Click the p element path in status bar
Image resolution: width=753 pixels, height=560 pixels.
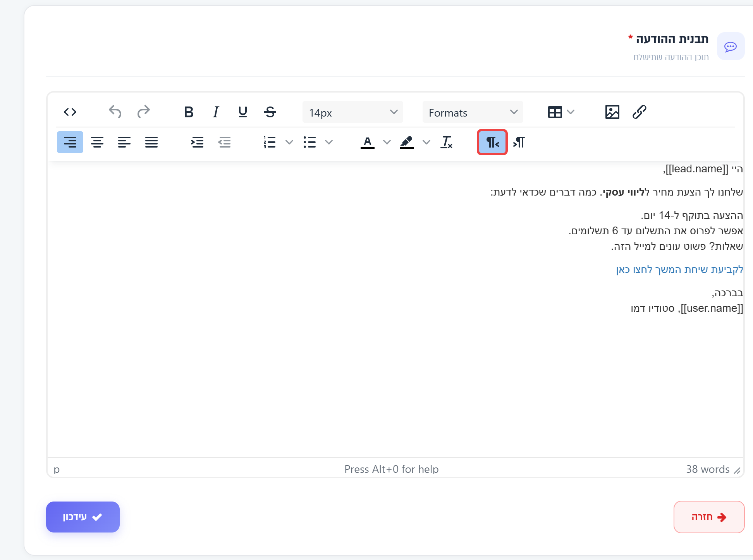tap(57, 469)
